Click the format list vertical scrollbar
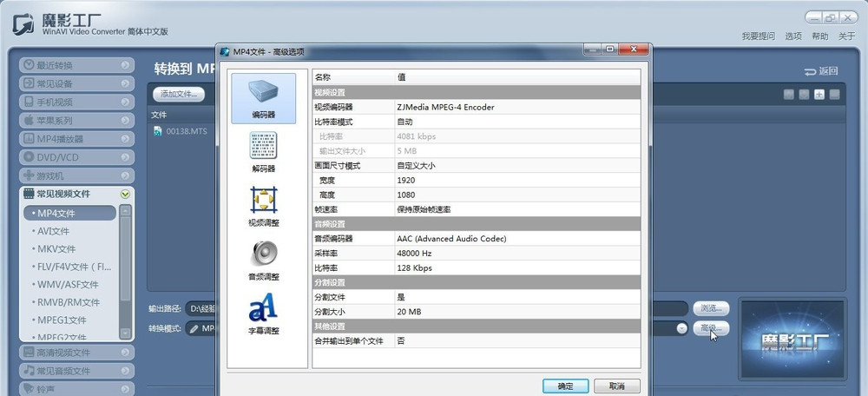The height and width of the screenshot is (396, 868). coord(126,271)
